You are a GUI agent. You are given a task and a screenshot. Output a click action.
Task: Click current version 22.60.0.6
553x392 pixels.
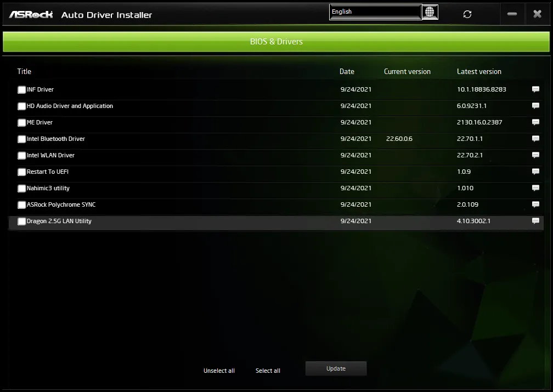399,139
